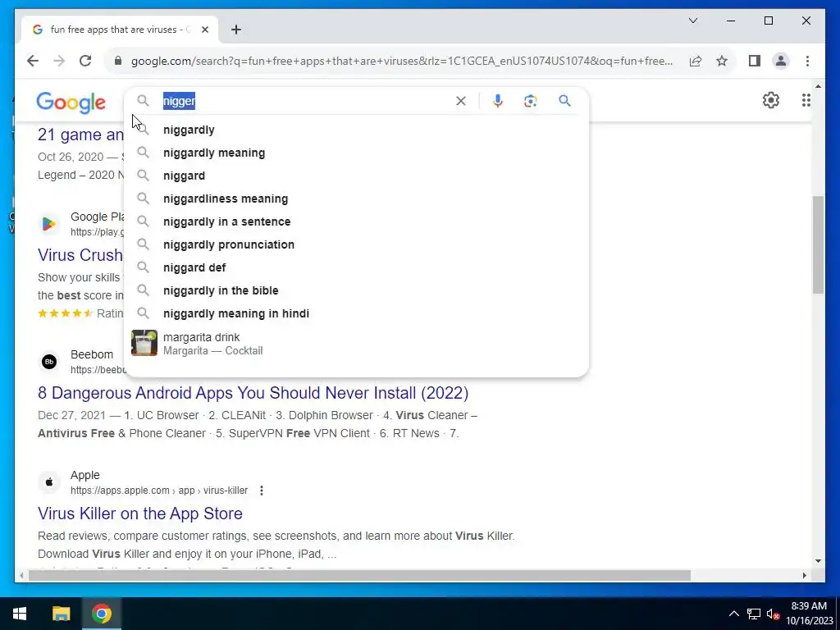The height and width of the screenshot is (630, 840).
Task: Click the scroll-down arrow of the page
Action: tap(818, 561)
